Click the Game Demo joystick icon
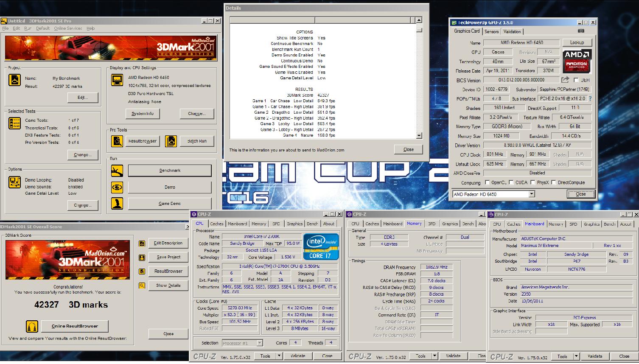 (117, 204)
